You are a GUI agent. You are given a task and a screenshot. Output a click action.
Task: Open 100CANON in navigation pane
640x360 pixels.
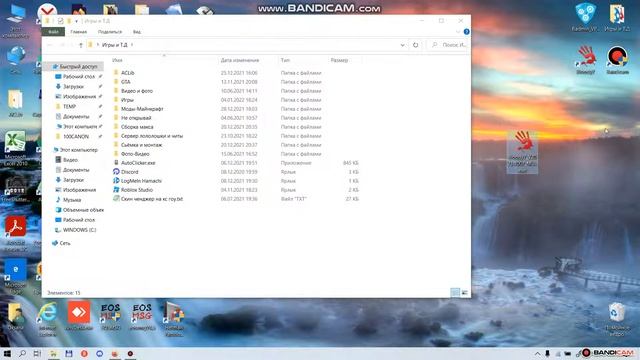click(x=76, y=136)
